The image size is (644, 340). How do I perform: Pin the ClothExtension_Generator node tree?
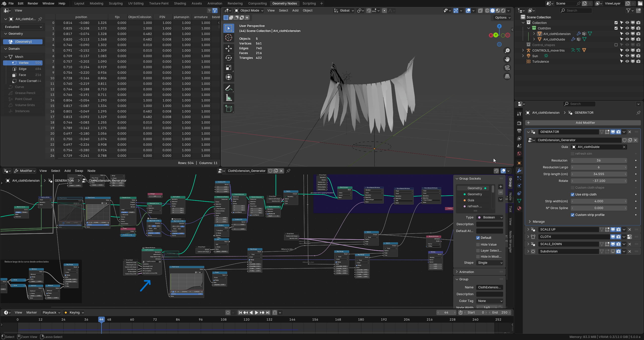coord(288,171)
